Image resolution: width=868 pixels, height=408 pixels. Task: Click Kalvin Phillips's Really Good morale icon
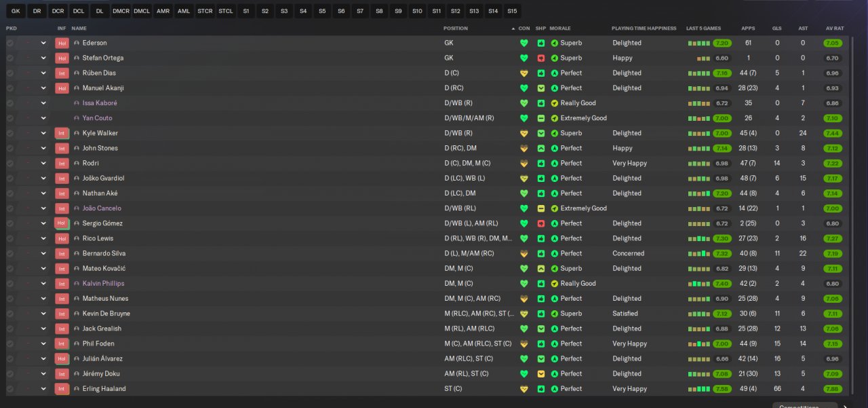(x=554, y=283)
